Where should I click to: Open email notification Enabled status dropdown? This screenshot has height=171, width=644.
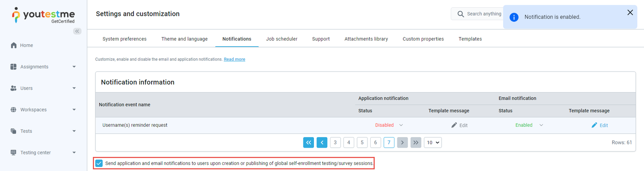pos(529,125)
